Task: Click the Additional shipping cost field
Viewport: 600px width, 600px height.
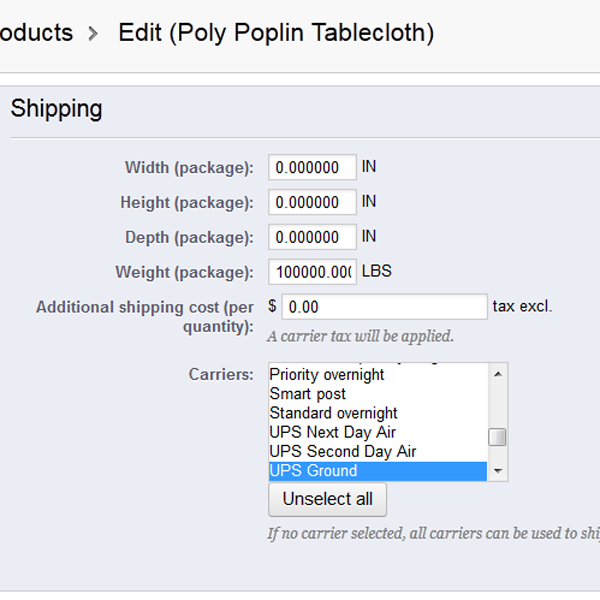Action: coord(384,307)
